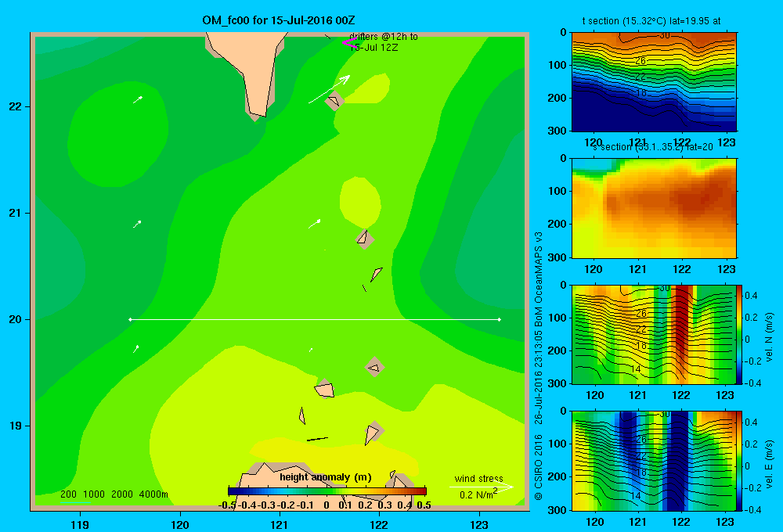The height and width of the screenshot is (532, 783).
Task: Click the small island near 121.5E, 22N
Action: (x=334, y=101)
